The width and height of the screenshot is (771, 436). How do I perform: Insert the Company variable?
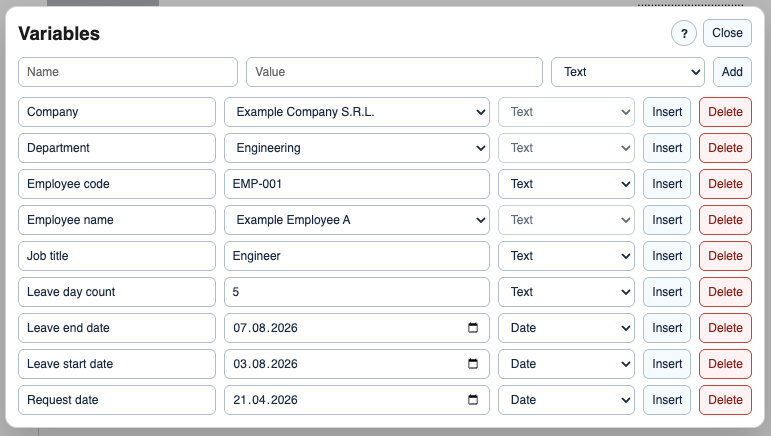click(667, 112)
